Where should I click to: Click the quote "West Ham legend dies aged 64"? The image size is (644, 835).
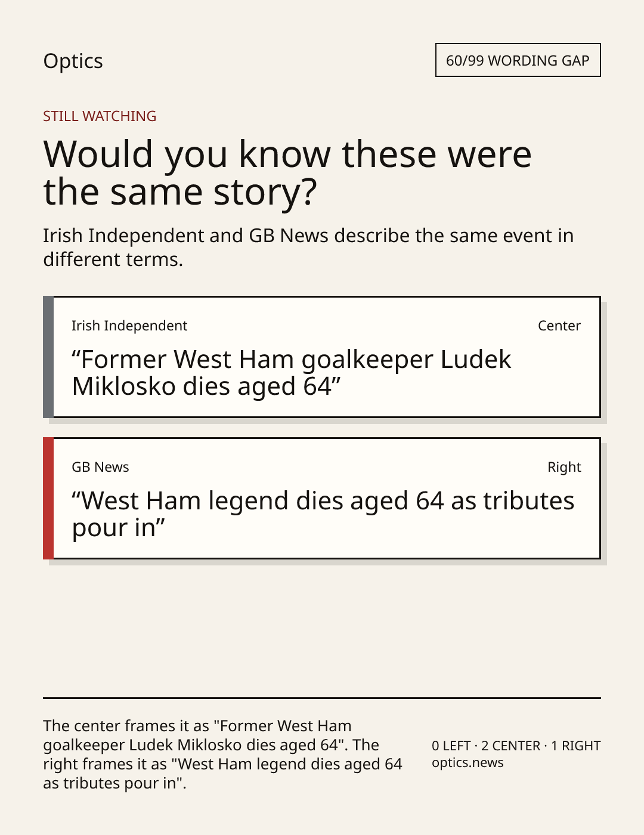click(x=258, y=501)
